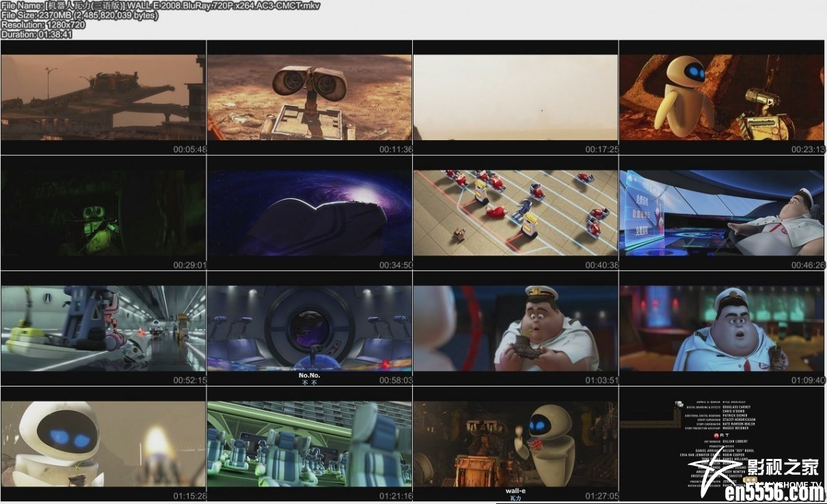This screenshot has height=504, width=827.
Task: Open the dark green WALL-E thumbnail at 00:29:01
Action: pyautogui.click(x=103, y=213)
